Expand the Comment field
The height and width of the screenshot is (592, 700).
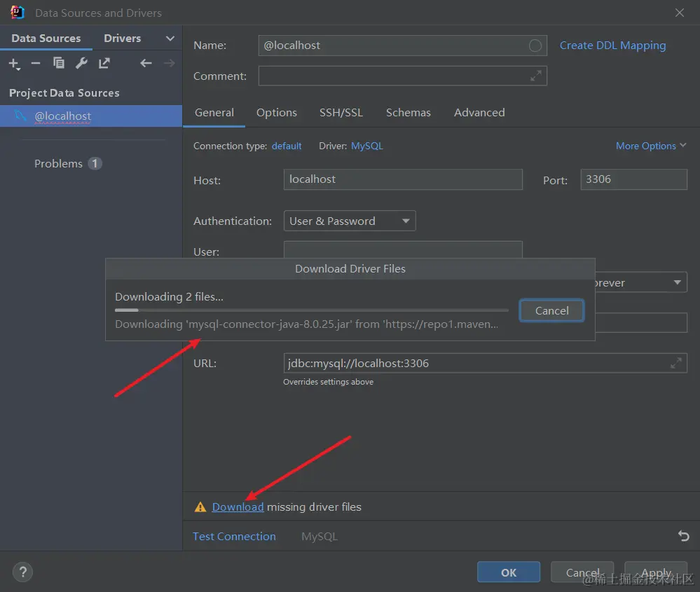pos(536,76)
